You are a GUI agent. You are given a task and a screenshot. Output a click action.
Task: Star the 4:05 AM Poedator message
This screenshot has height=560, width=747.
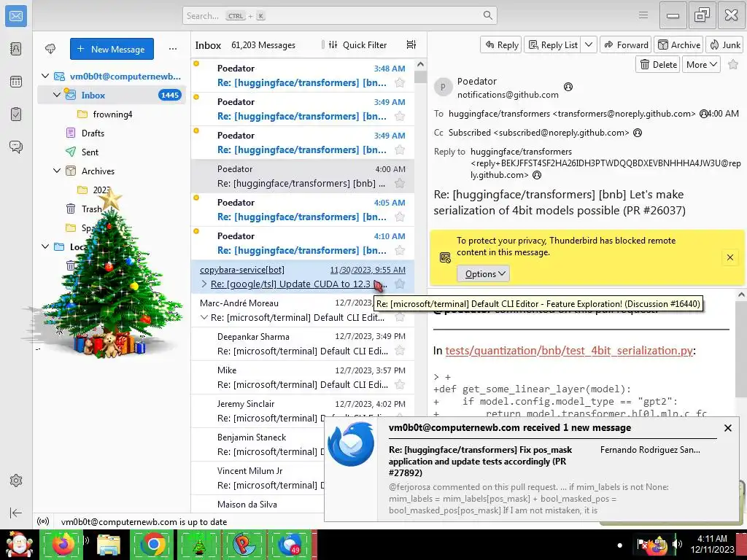(400, 217)
